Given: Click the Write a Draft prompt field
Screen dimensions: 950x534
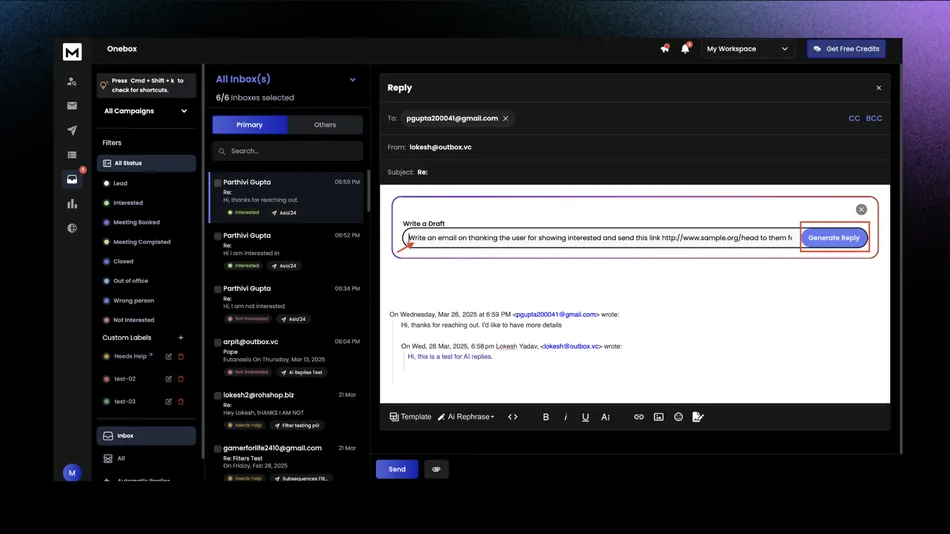Looking at the screenshot, I should click(x=601, y=238).
